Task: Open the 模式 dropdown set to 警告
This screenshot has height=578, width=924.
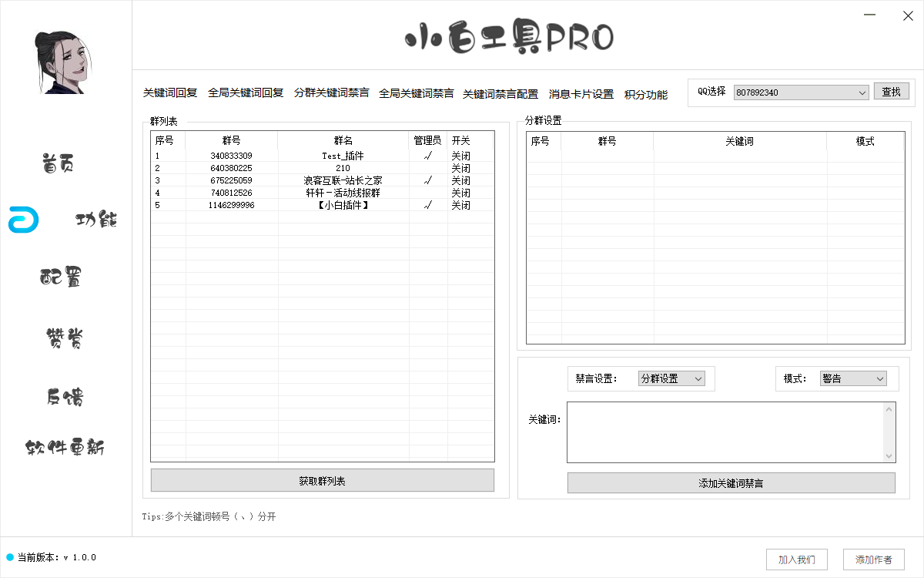Action: (853, 378)
